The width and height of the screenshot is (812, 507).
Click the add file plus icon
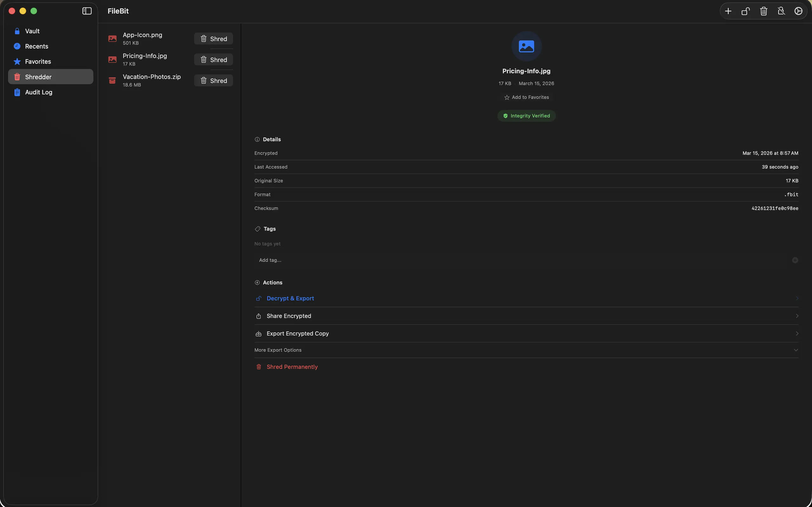click(x=728, y=11)
